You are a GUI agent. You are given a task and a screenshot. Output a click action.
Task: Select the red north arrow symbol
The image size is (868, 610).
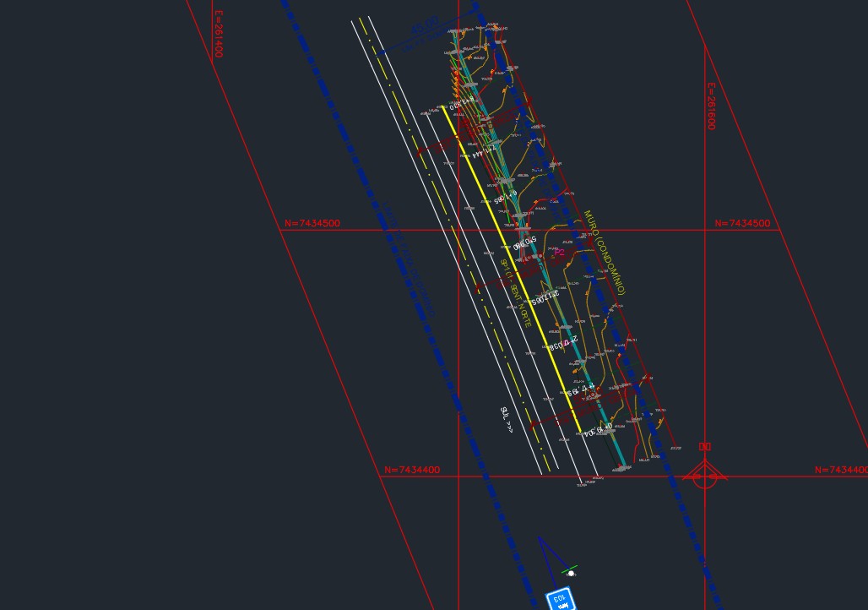pos(704,475)
